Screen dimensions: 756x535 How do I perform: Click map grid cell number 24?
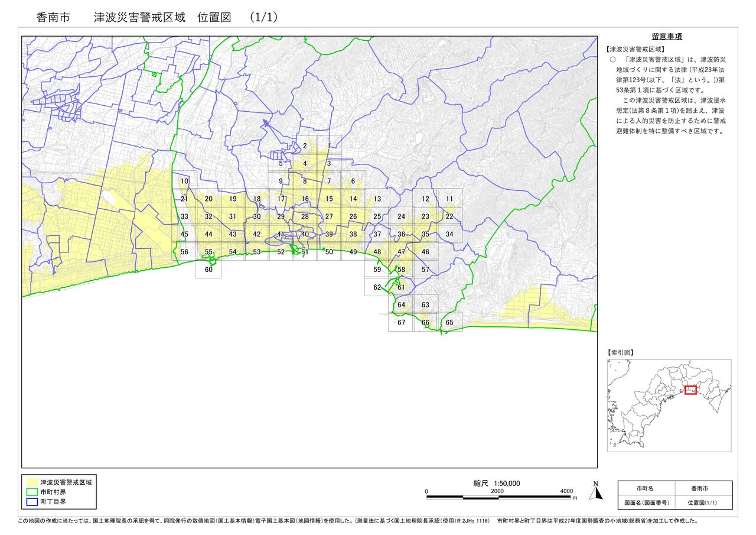(x=401, y=216)
